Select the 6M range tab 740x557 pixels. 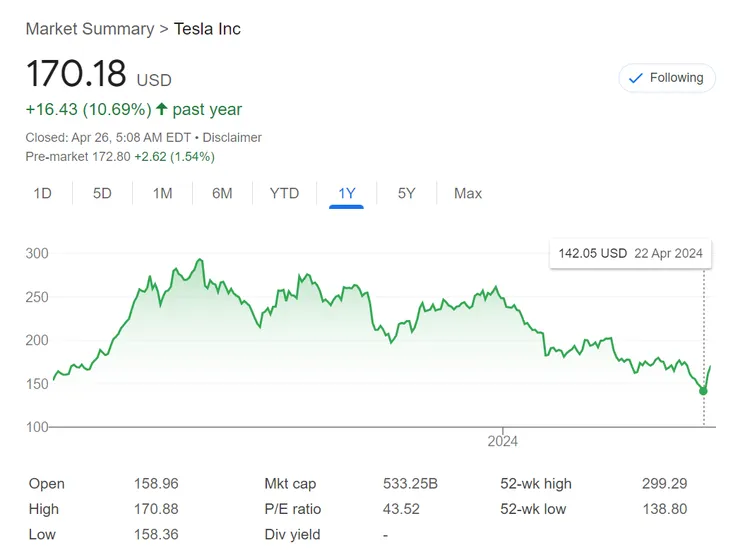[222, 193]
